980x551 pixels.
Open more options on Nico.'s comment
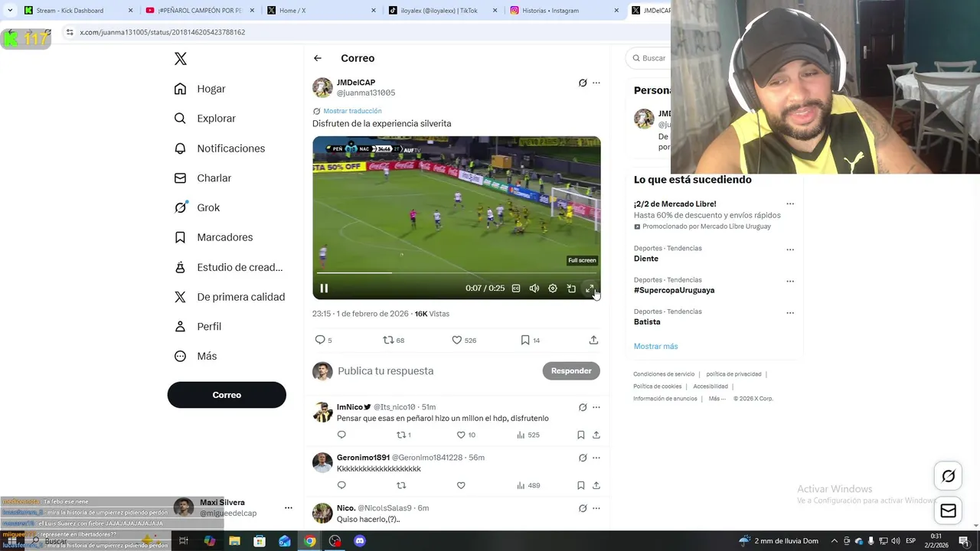point(596,508)
